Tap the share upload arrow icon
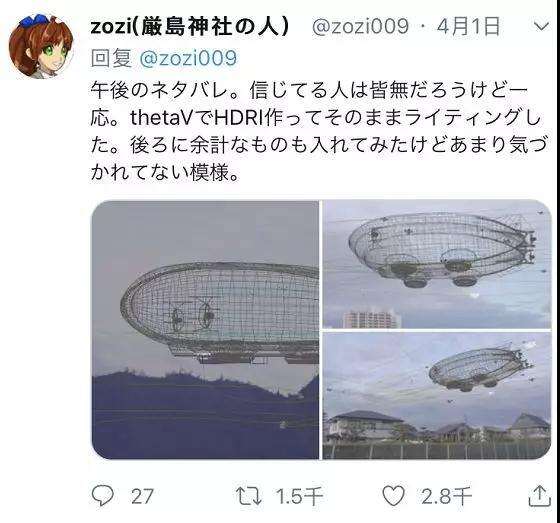 click(540, 495)
